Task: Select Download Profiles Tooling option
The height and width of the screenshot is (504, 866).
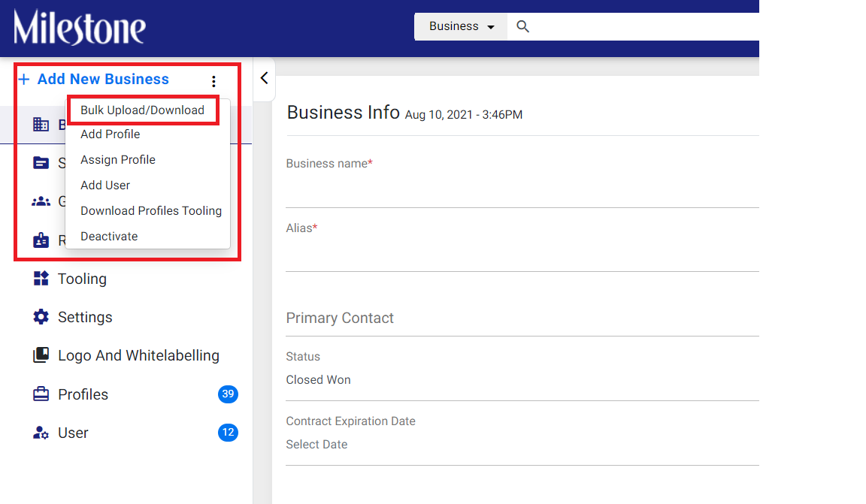Action: click(151, 211)
